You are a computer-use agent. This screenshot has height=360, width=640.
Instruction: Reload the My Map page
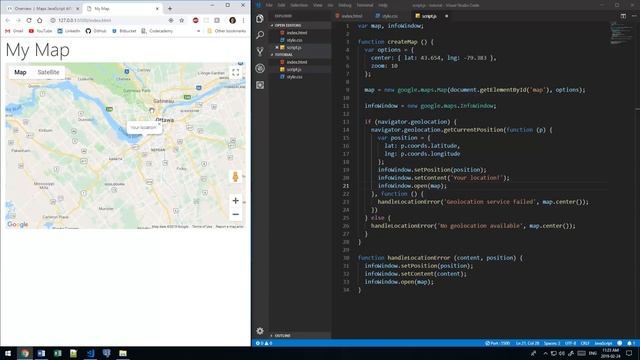tap(29, 20)
